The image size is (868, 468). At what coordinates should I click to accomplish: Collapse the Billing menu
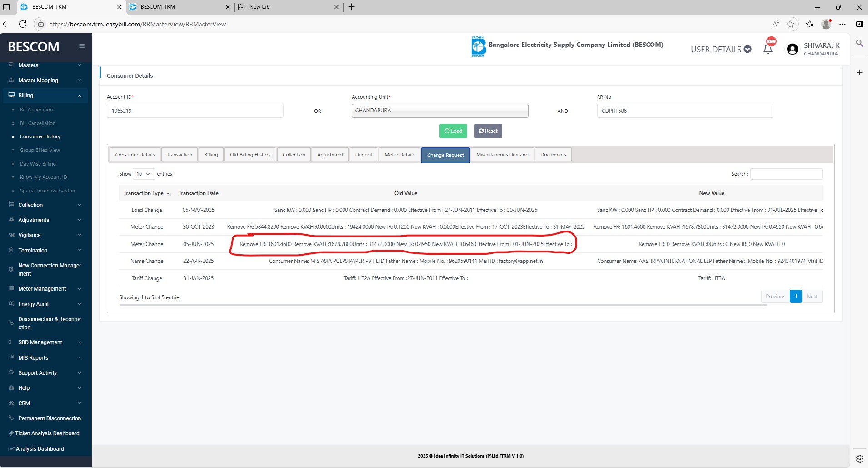click(x=45, y=96)
